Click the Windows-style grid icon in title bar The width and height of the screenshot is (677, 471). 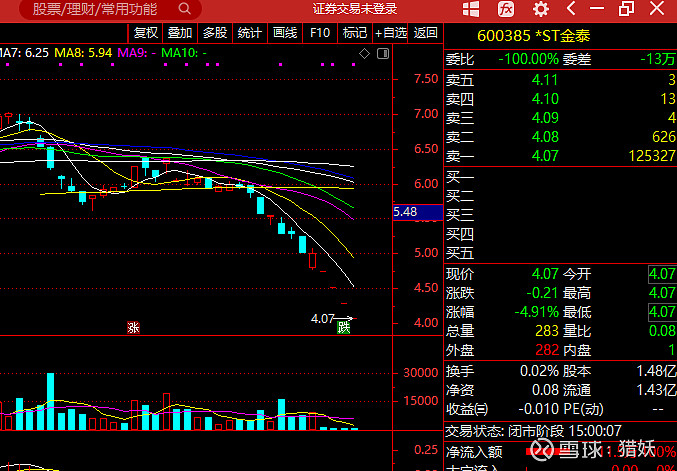pos(470,9)
